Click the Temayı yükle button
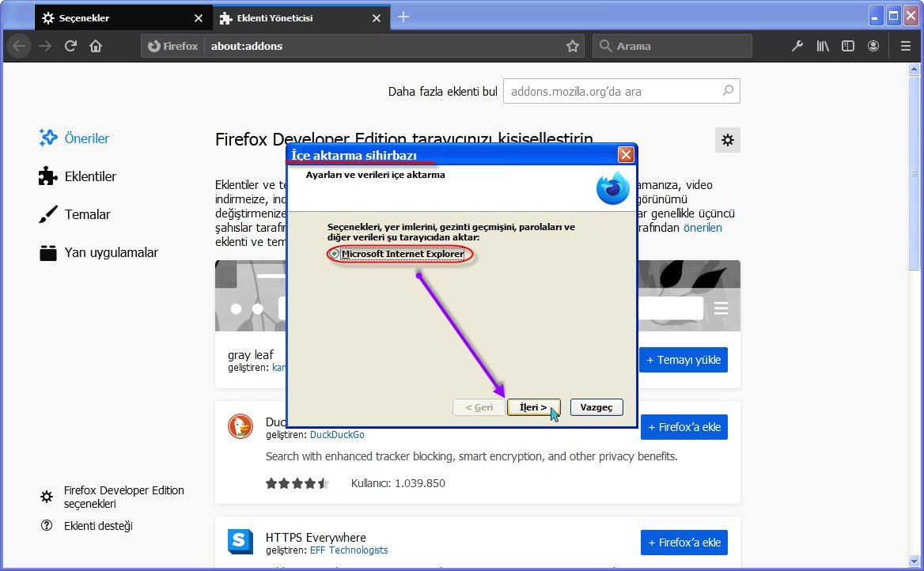The width and height of the screenshot is (924, 571). click(x=684, y=360)
